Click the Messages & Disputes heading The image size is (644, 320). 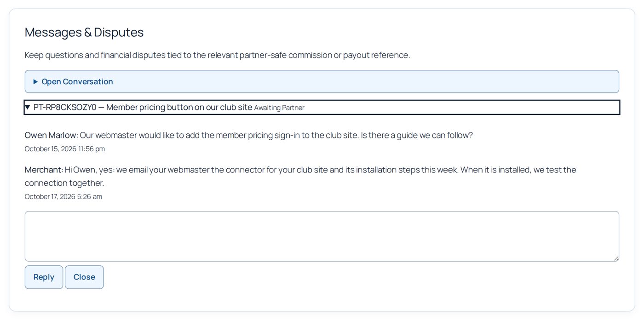pyautogui.click(x=84, y=32)
